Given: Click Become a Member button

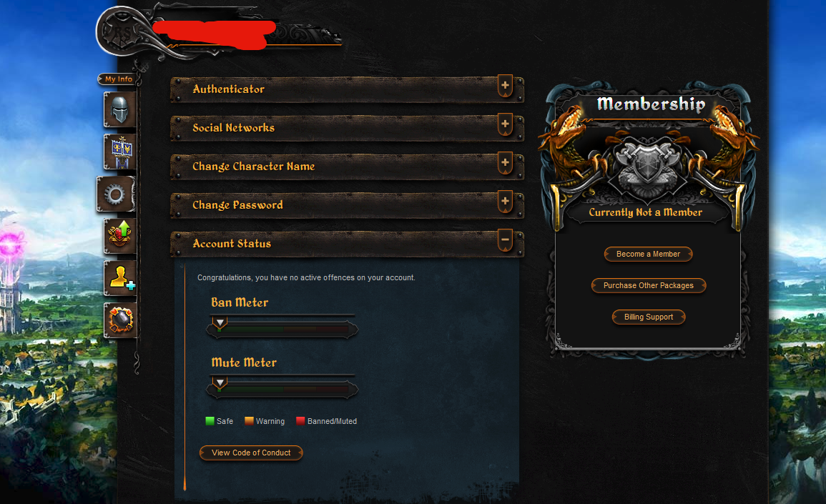Looking at the screenshot, I should (x=648, y=254).
